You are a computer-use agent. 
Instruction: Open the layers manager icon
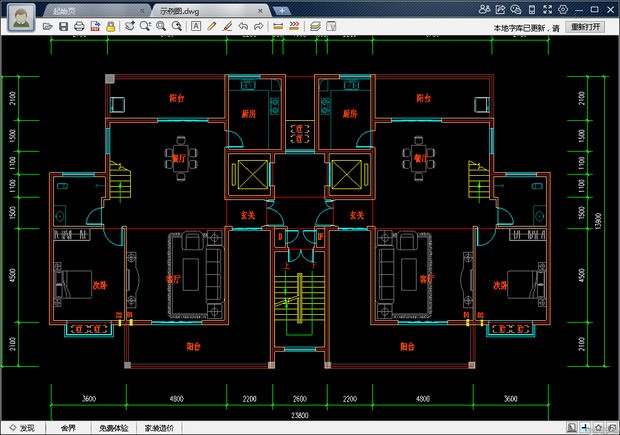[315, 25]
